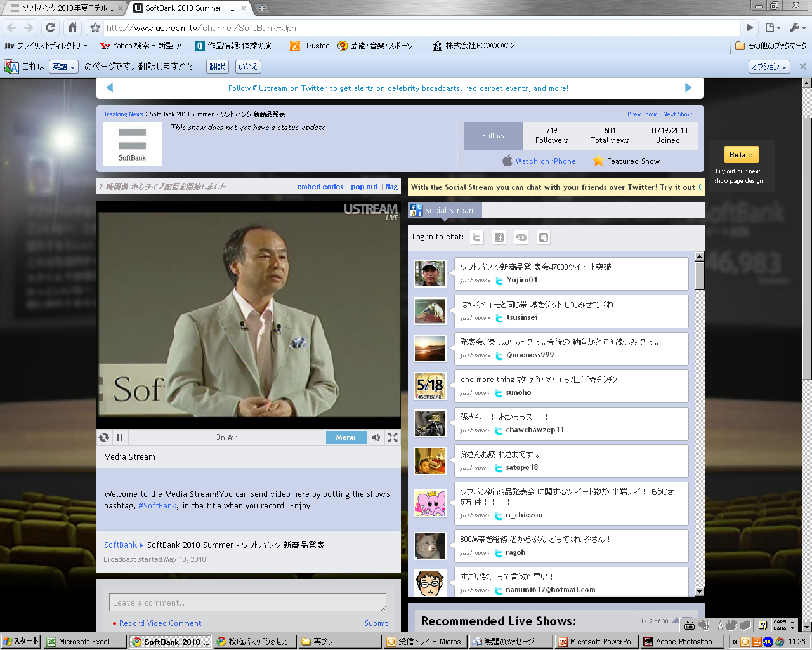Viewport: 812px width, 650px height.
Task: Switch to Microsoft Excel in taskbar
Action: click(84, 642)
